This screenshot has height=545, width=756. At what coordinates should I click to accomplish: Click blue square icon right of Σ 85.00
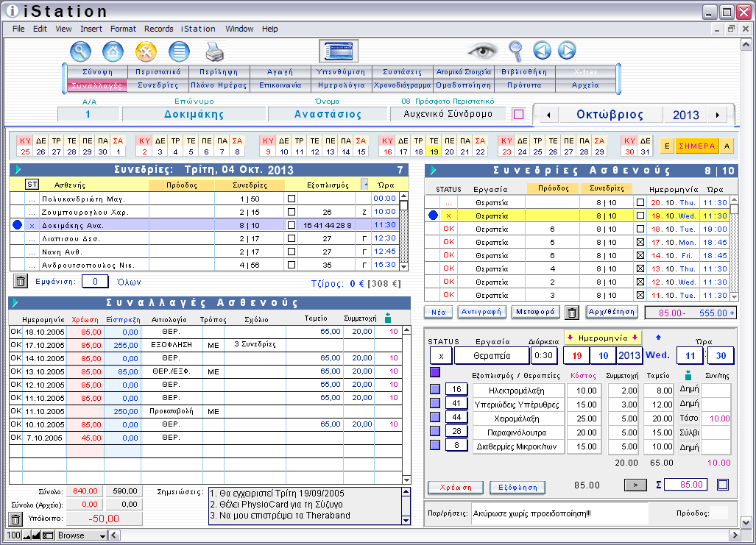(723, 485)
